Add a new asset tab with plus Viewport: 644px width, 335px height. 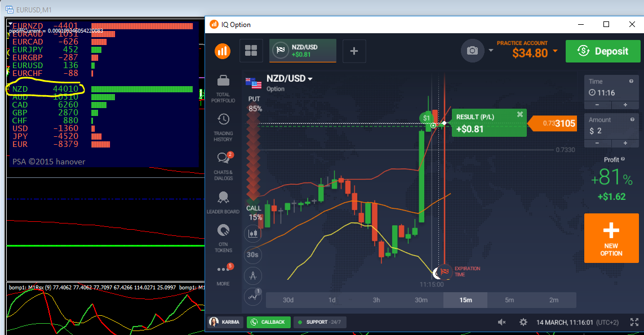(354, 51)
